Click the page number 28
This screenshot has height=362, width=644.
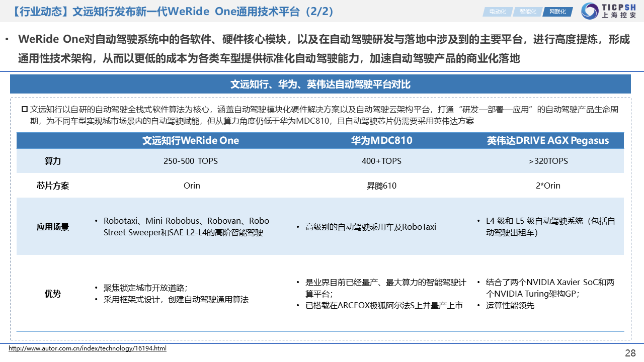point(630,353)
